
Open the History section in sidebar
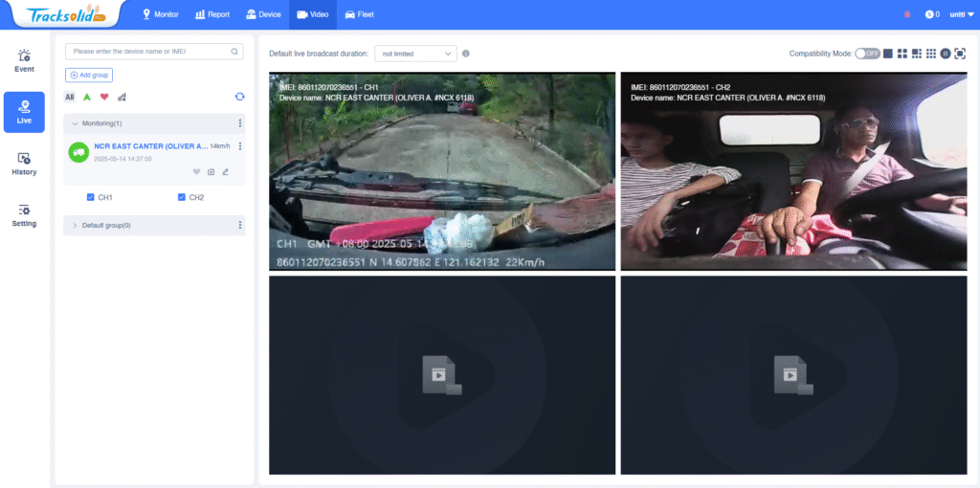(x=24, y=164)
